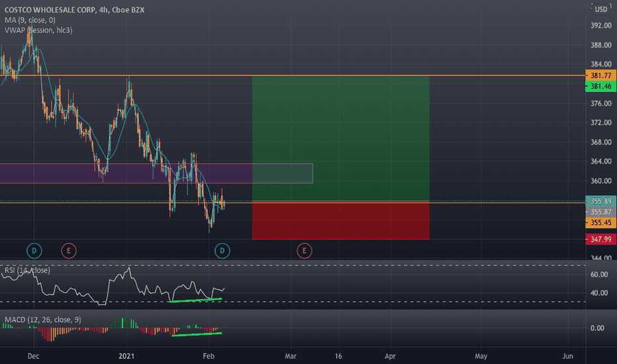Click the Mar label on time axis
Viewport: 617px width, 364px height.
click(291, 356)
